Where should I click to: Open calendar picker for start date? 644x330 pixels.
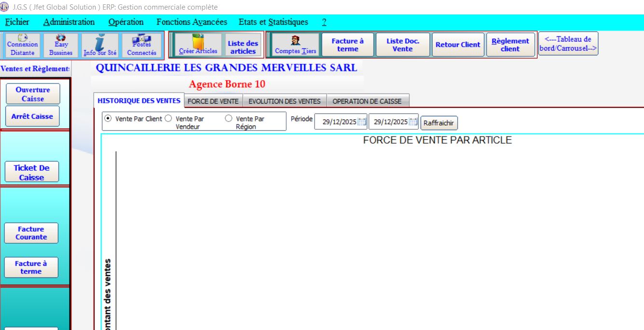point(362,122)
